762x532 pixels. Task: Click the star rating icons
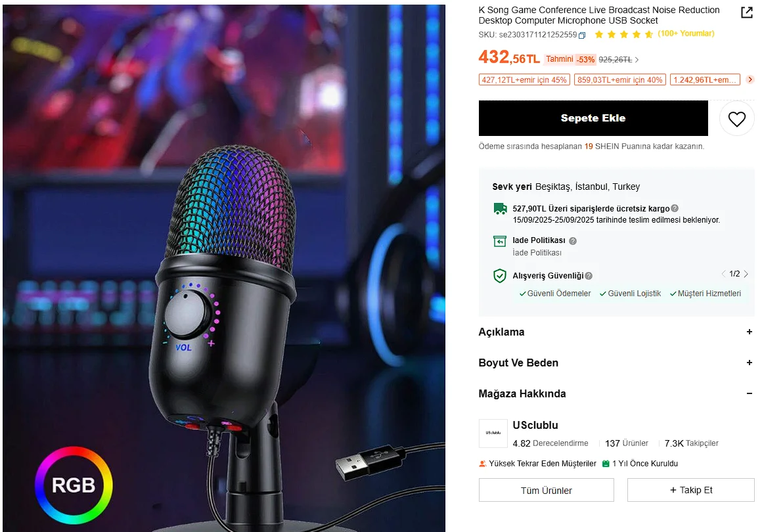623,34
